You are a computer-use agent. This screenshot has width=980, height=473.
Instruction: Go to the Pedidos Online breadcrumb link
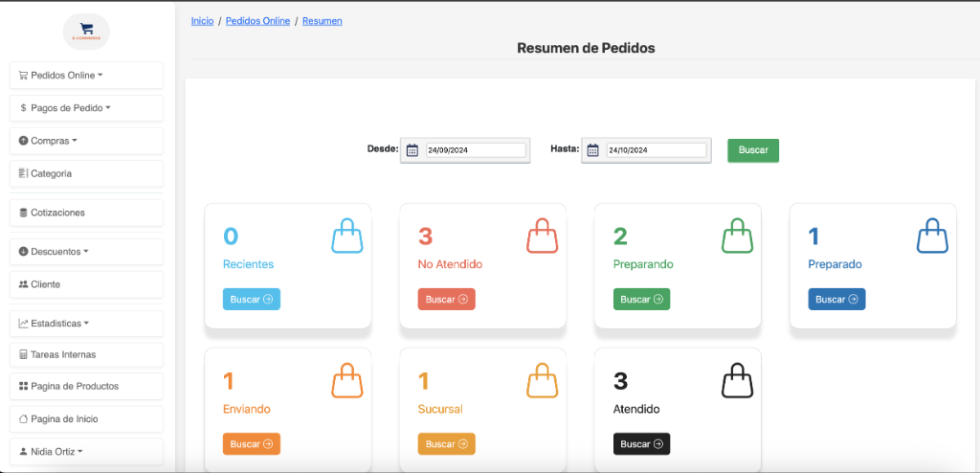[257, 21]
